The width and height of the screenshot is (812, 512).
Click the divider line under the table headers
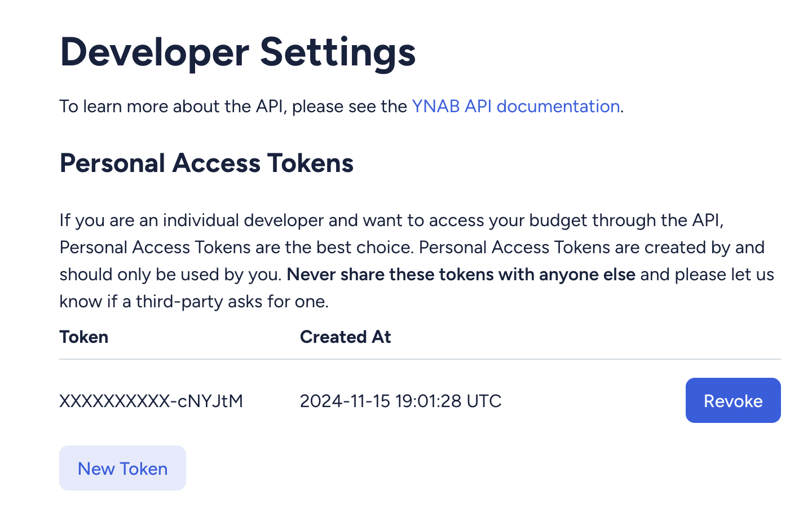pyautogui.click(x=420, y=359)
